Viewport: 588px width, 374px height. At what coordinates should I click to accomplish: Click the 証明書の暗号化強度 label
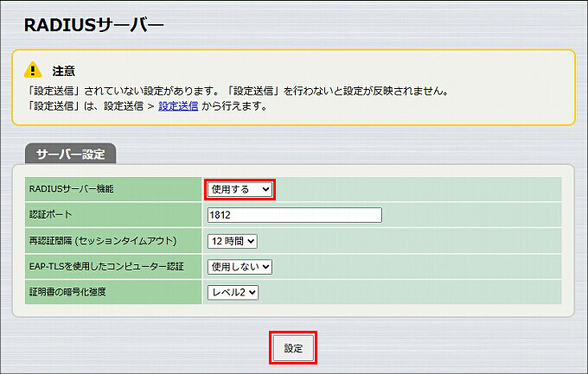[x=67, y=292]
